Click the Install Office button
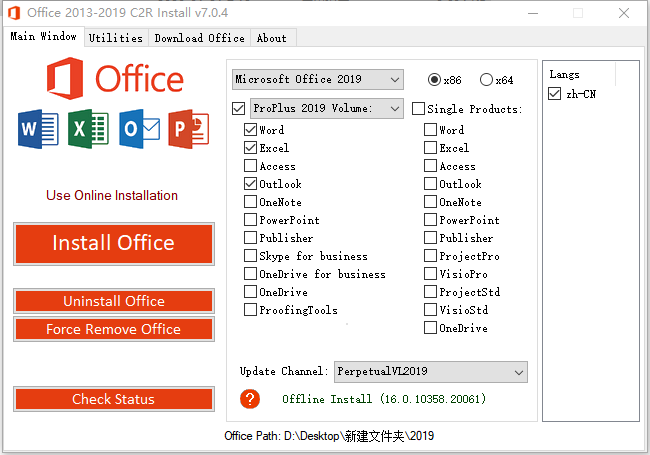The width and height of the screenshot is (650, 455). point(114,243)
